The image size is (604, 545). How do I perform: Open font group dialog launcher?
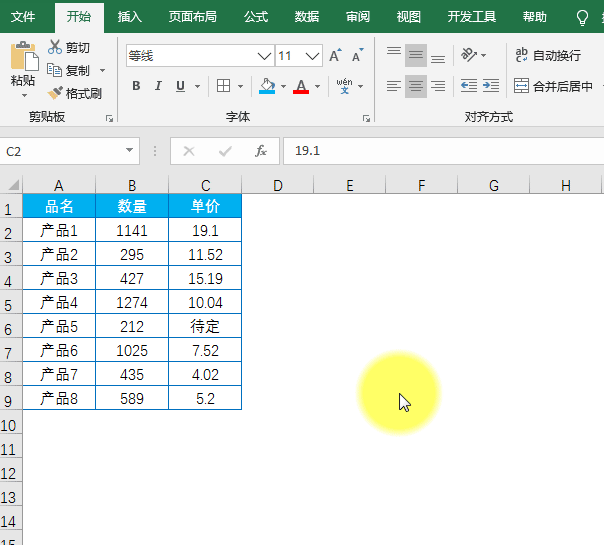[366, 119]
